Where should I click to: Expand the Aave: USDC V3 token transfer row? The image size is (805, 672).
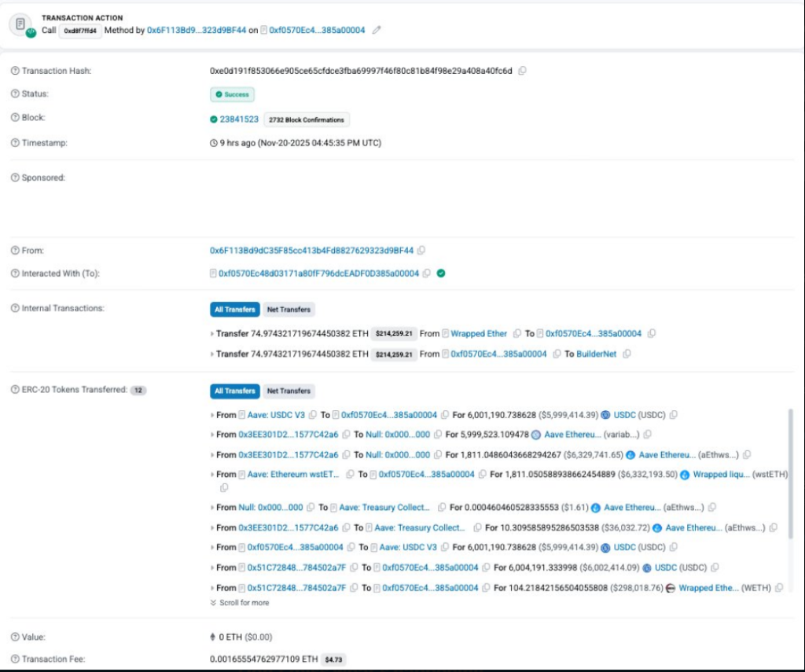tap(212, 415)
